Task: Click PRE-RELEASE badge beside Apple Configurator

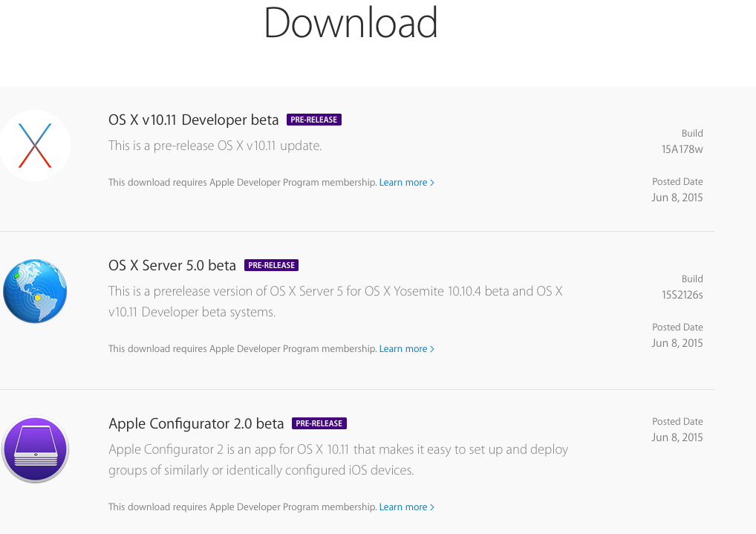Action: click(x=319, y=423)
